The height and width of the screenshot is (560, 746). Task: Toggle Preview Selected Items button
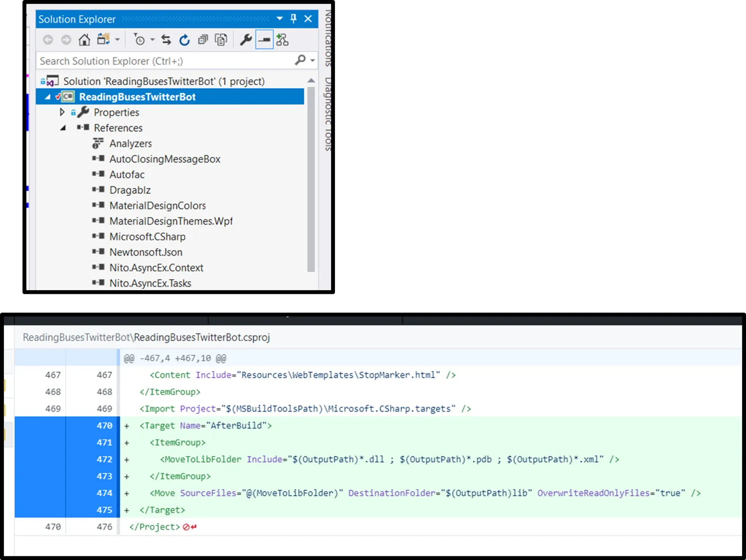click(x=264, y=40)
